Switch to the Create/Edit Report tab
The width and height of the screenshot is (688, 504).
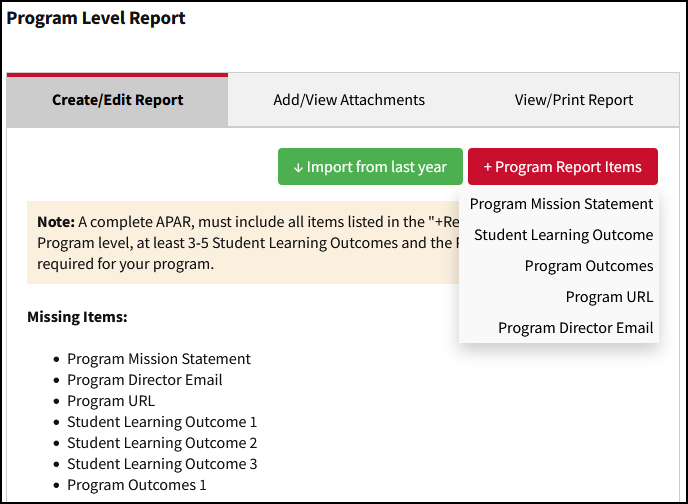coord(117,100)
